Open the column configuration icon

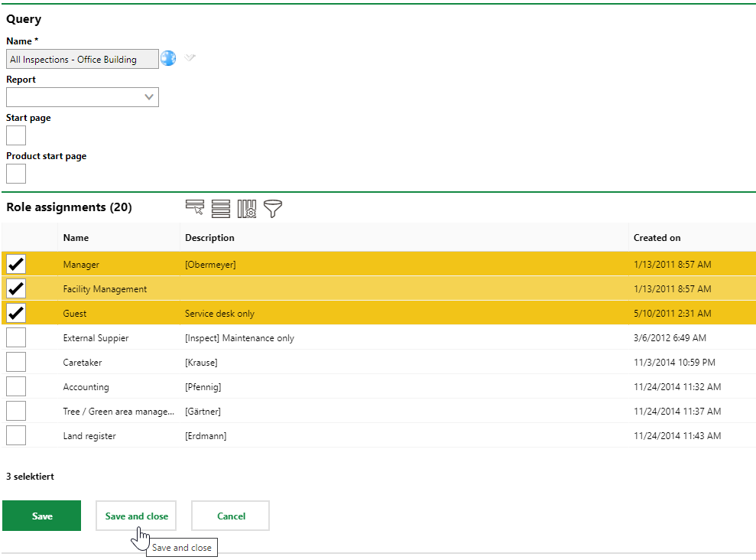246,208
